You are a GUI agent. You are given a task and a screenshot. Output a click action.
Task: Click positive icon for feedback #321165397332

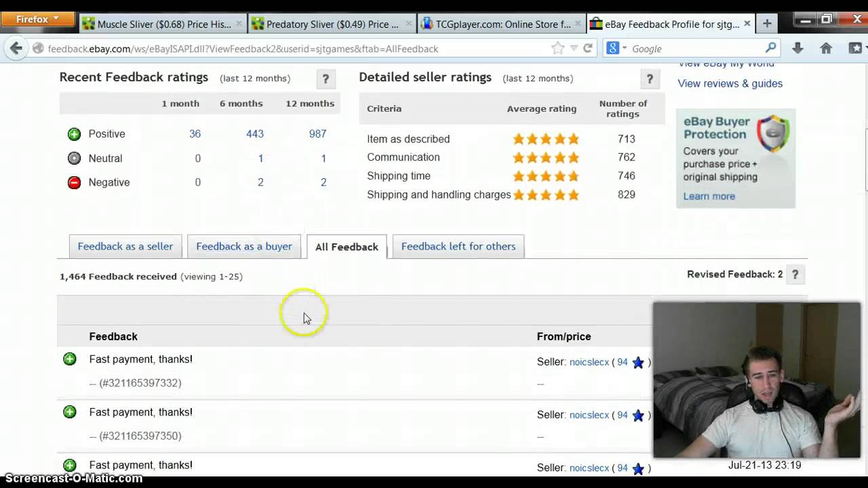tap(70, 359)
